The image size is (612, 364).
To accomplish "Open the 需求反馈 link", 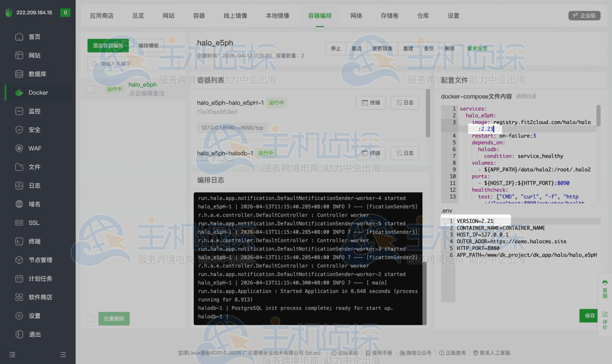I will coord(477,49).
